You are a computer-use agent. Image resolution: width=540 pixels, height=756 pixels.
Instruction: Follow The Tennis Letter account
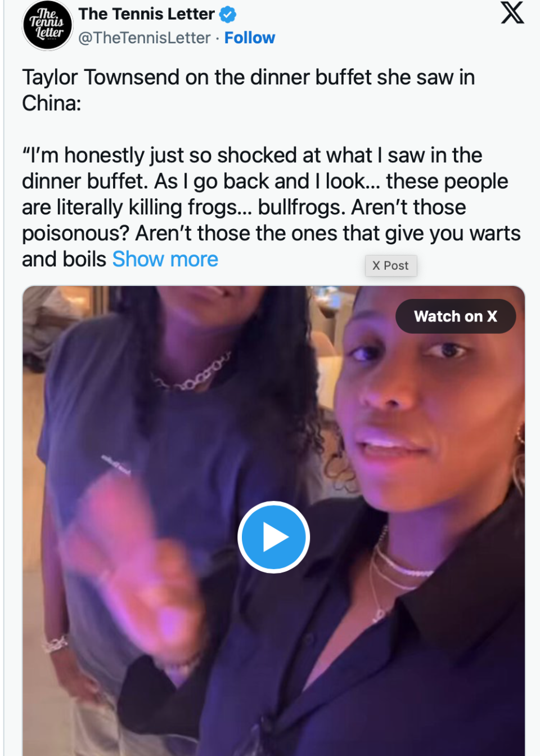pos(249,38)
